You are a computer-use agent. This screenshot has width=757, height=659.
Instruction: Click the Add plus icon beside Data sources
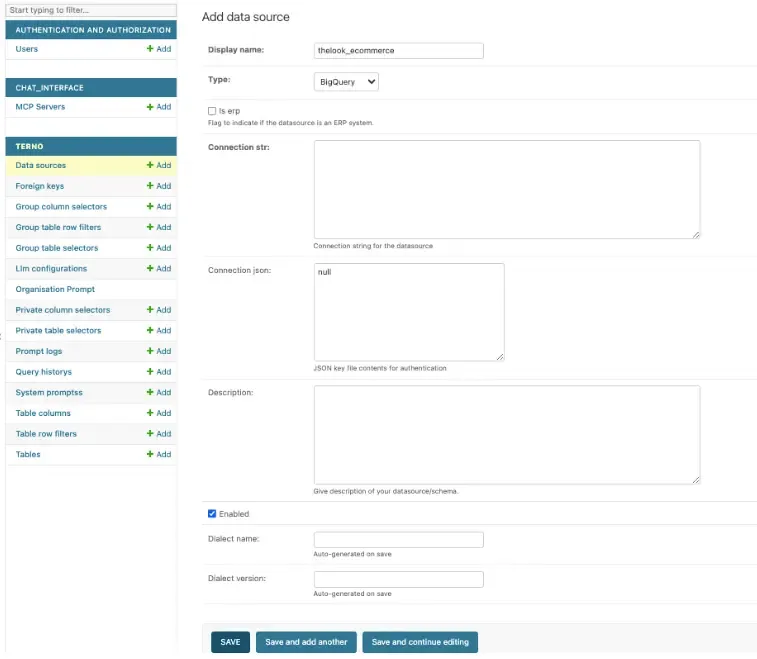coord(151,165)
